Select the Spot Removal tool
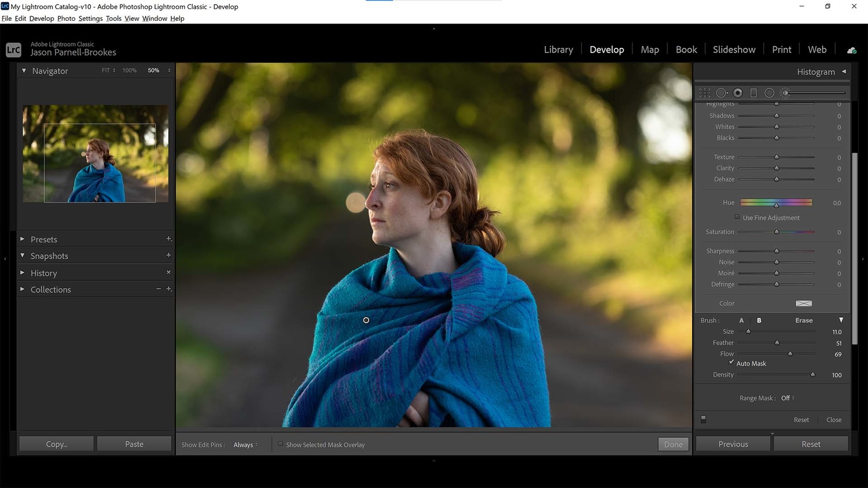The image size is (868, 488). [722, 93]
